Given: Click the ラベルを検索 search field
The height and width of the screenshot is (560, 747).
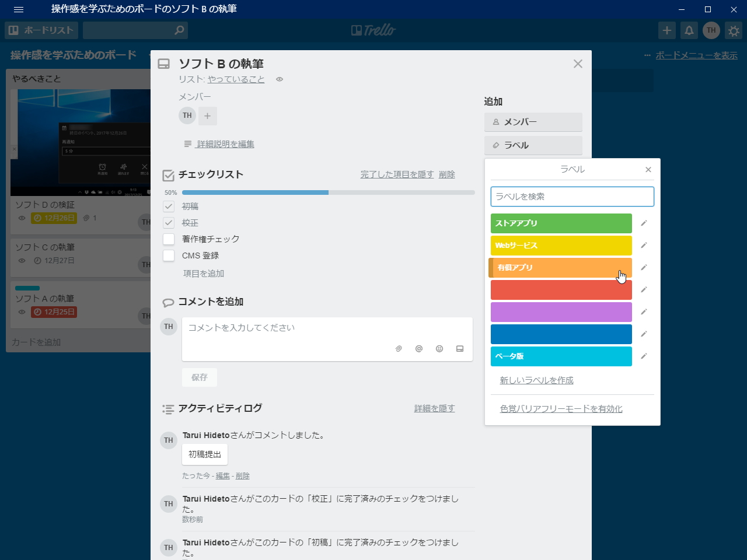Looking at the screenshot, I should pyautogui.click(x=573, y=197).
